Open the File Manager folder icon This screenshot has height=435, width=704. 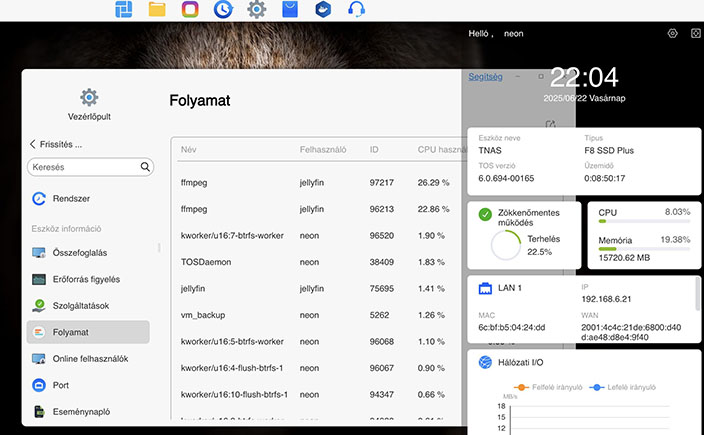click(x=157, y=9)
